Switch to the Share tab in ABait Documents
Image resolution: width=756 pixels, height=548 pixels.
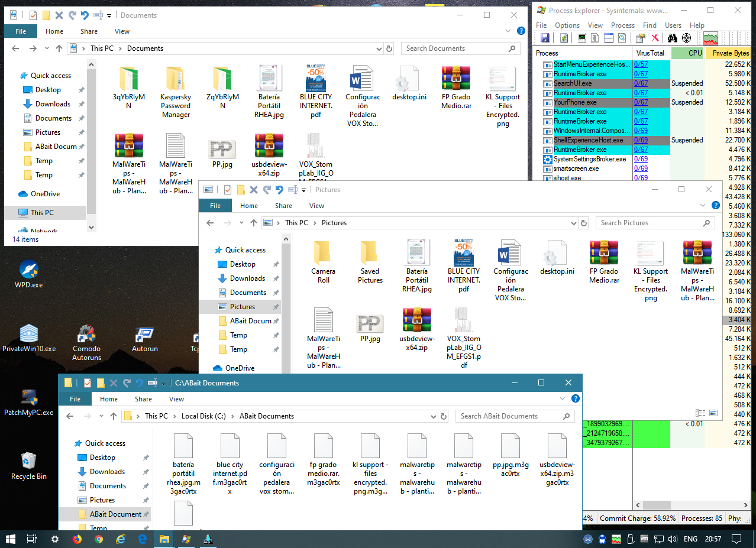(x=143, y=399)
